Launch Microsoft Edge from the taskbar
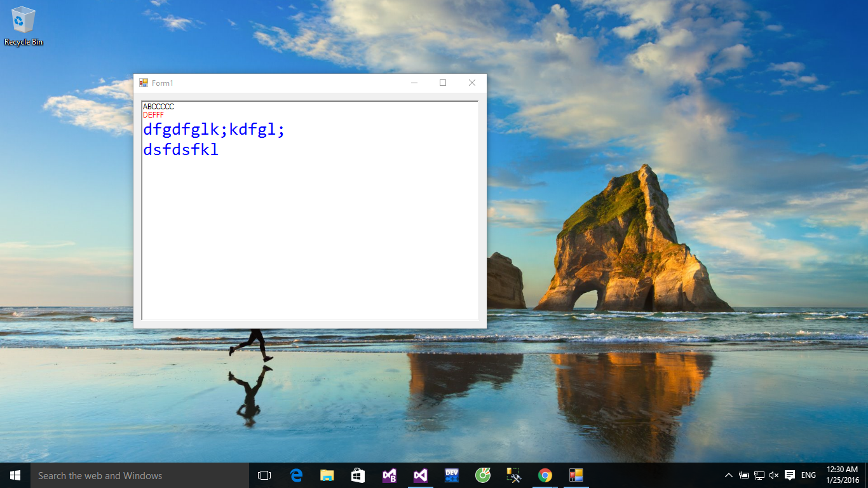The width and height of the screenshot is (868, 488). pyautogui.click(x=296, y=475)
